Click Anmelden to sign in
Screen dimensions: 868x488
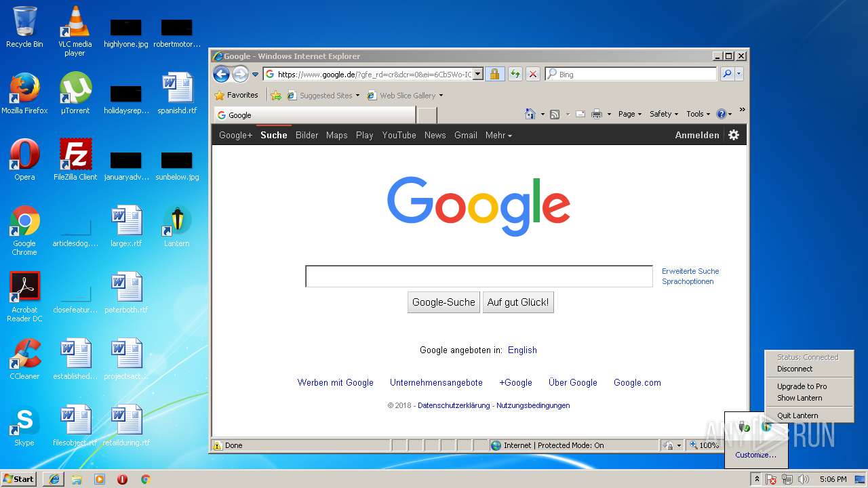tap(697, 135)
